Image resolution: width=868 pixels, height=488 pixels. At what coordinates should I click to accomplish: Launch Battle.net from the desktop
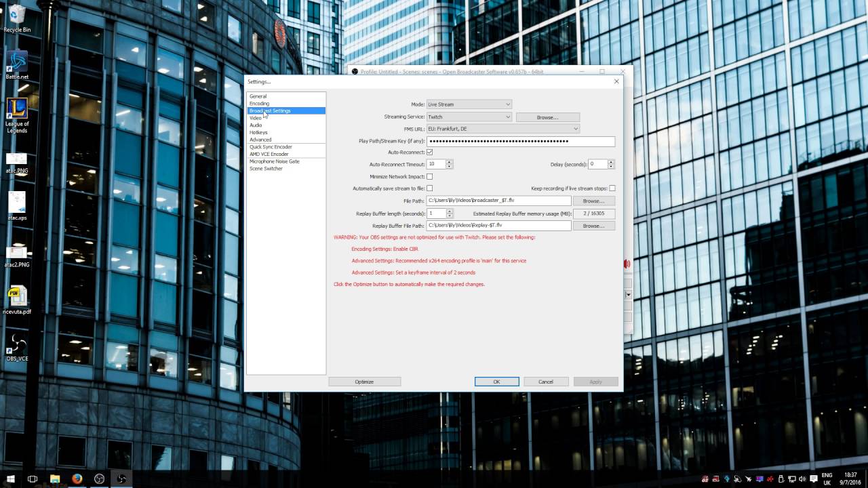[17, 66]
